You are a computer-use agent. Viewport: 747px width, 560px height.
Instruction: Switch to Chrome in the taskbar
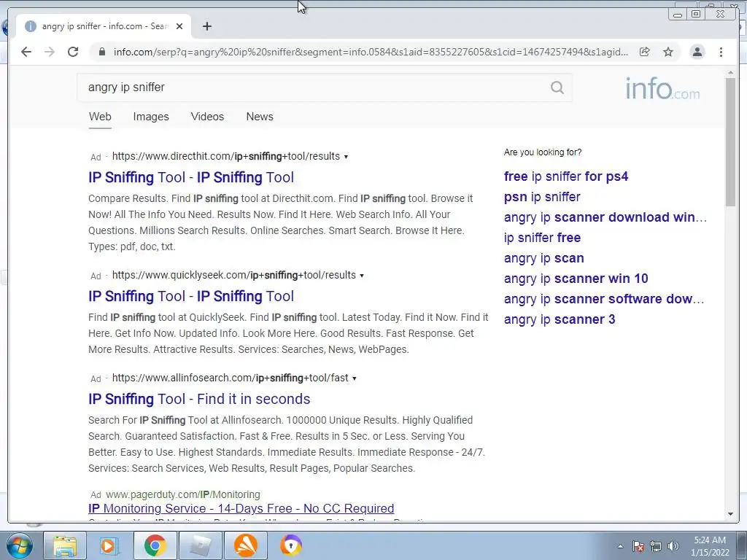[x=155, y=545]
